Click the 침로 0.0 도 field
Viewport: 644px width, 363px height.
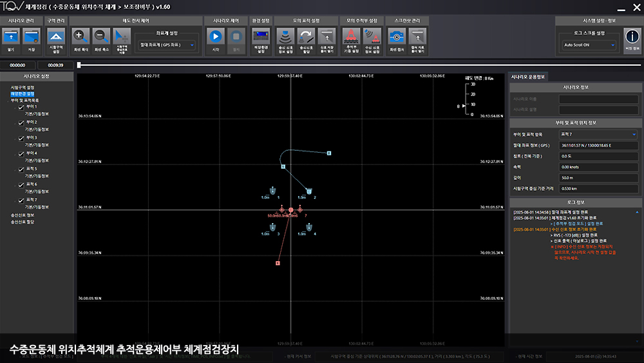pyautogui.click(x=598, y=156)
